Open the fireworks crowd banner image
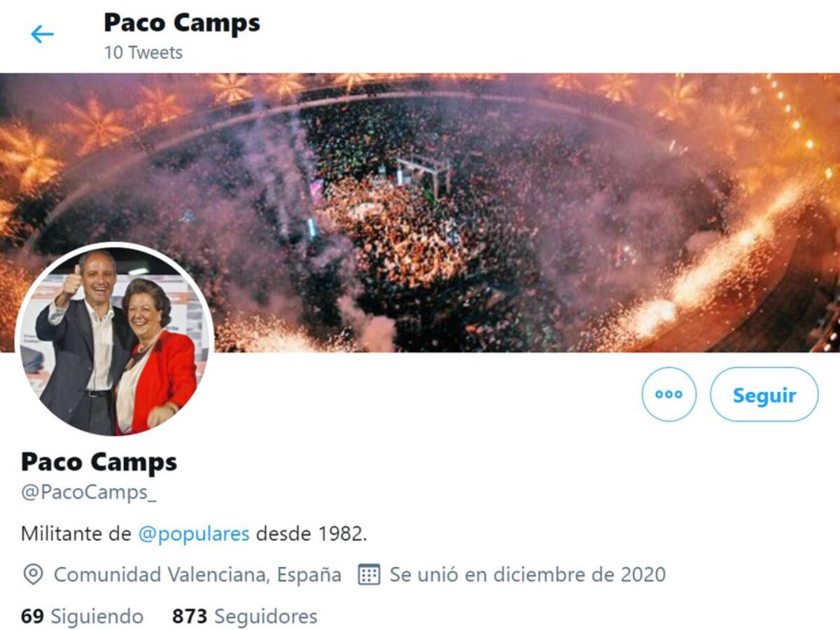 coord(420,212)
